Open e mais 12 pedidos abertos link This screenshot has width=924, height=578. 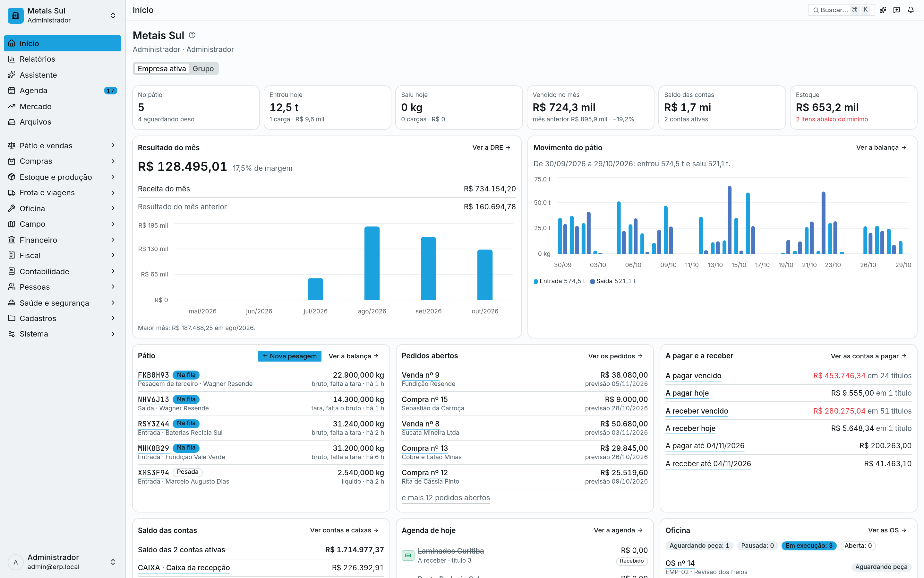pyautogui.click(x=446, y=498)
